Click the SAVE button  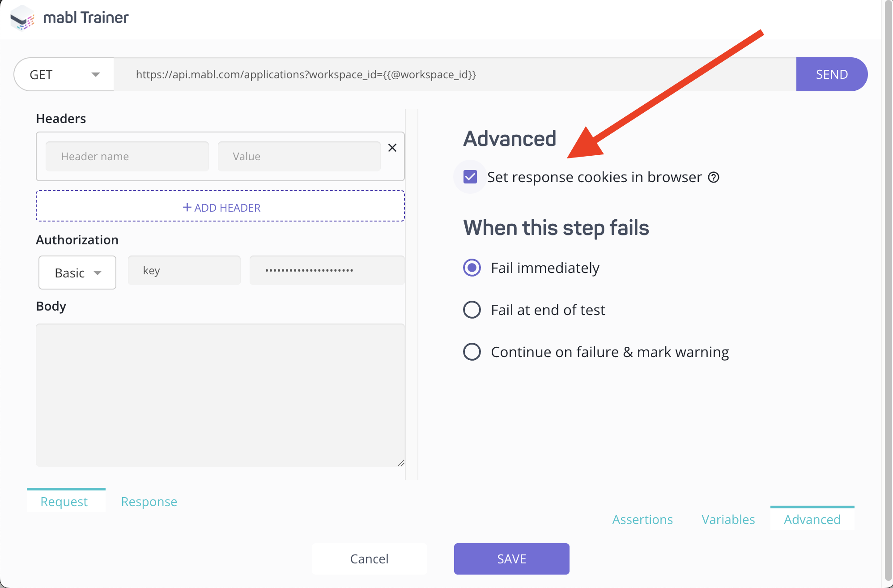511,559
